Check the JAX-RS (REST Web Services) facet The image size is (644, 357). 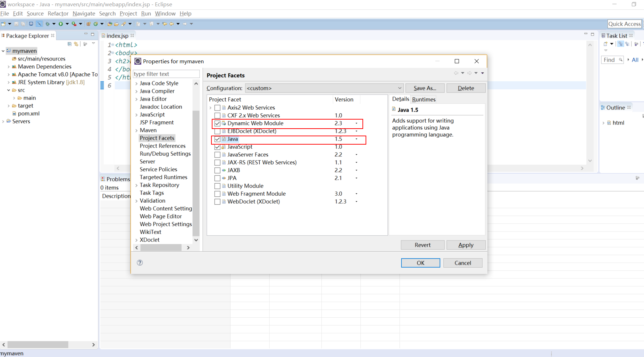pos(217,162)
